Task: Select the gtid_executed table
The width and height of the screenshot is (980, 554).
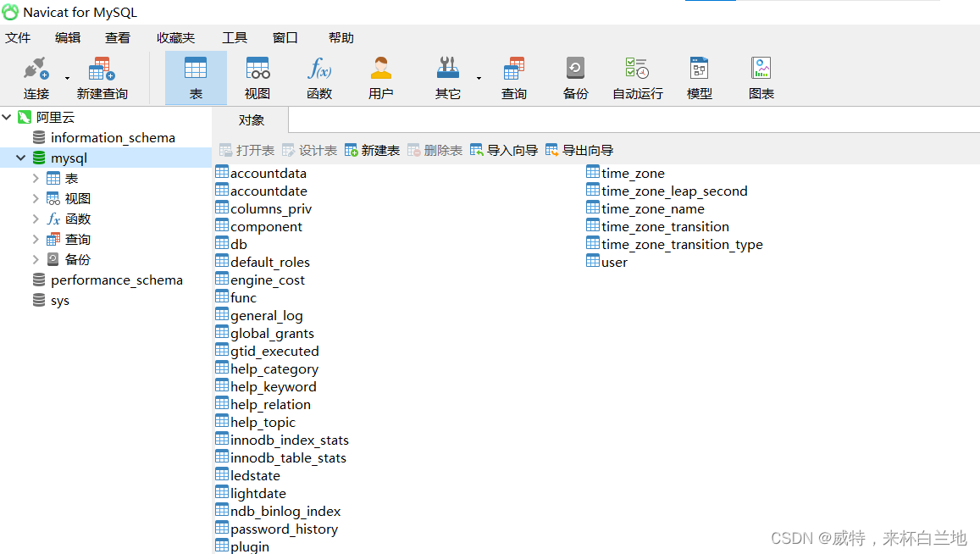Action: [x=268, y=352]
